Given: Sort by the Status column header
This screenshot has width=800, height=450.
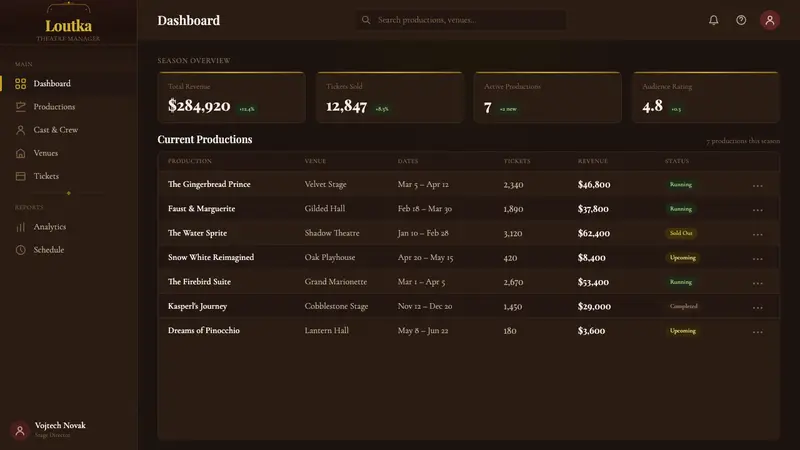Looking at the screenshot, I should (677, 161).
